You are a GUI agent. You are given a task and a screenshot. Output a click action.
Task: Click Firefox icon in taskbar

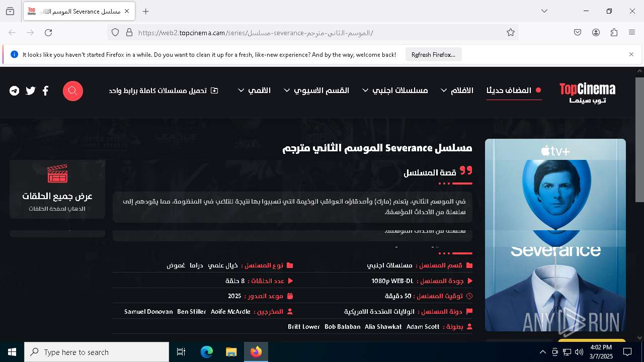click(256, 352)
